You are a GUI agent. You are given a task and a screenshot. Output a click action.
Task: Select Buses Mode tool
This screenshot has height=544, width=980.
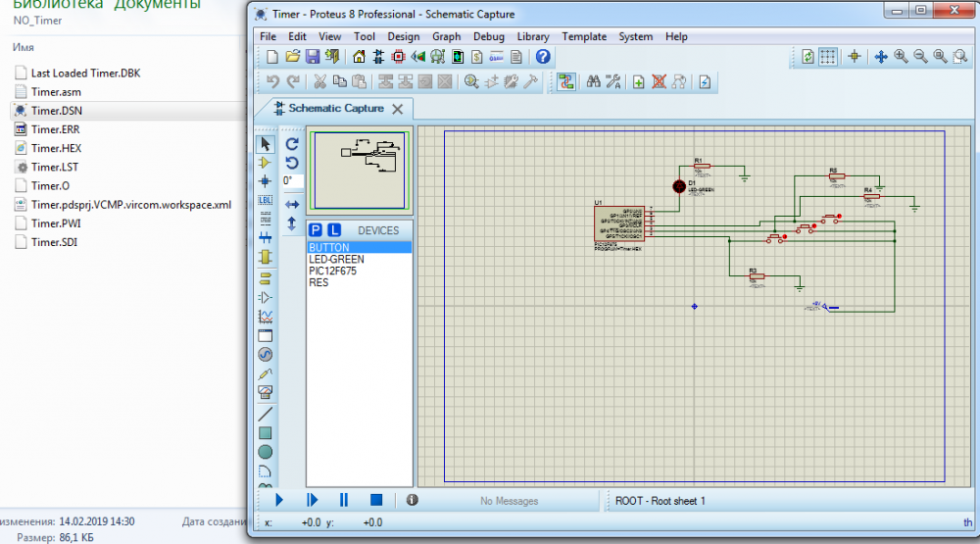coord(265,238)
